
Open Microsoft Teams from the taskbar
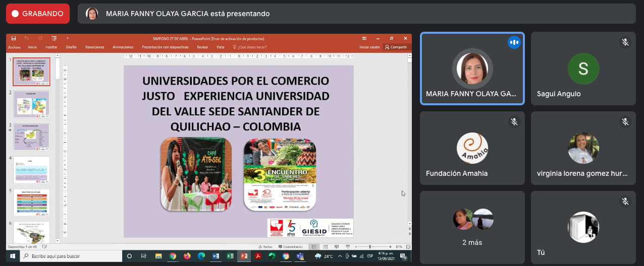pos(300,256)
